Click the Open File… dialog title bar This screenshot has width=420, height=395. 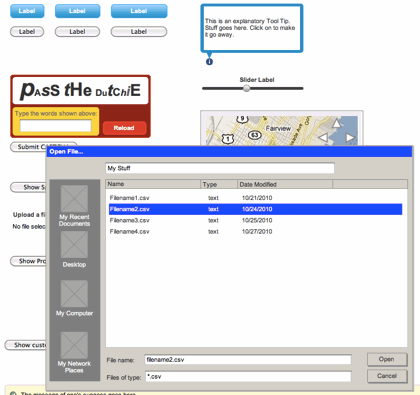tap(229, 151)
